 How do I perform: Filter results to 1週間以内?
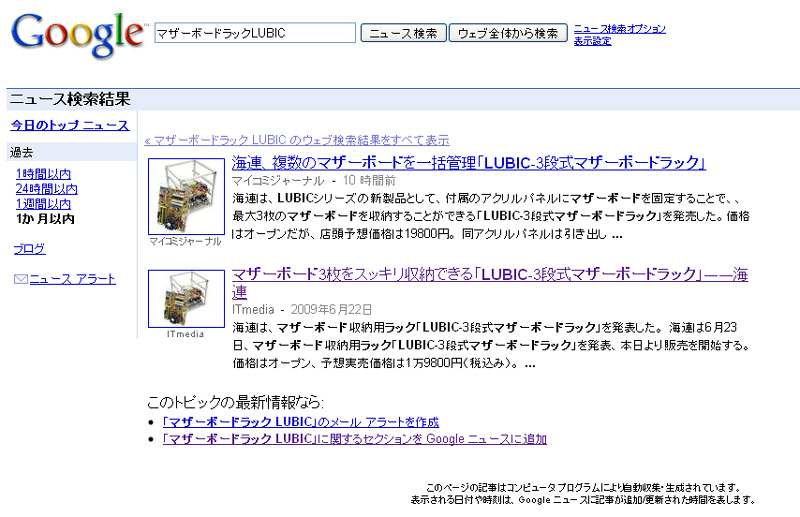(x=43, y=204)
